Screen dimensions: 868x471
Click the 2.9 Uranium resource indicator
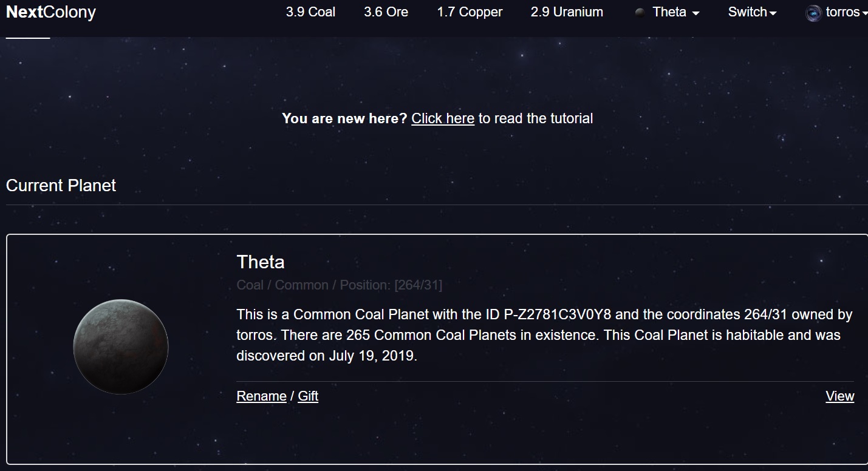(x=567, y=12)
